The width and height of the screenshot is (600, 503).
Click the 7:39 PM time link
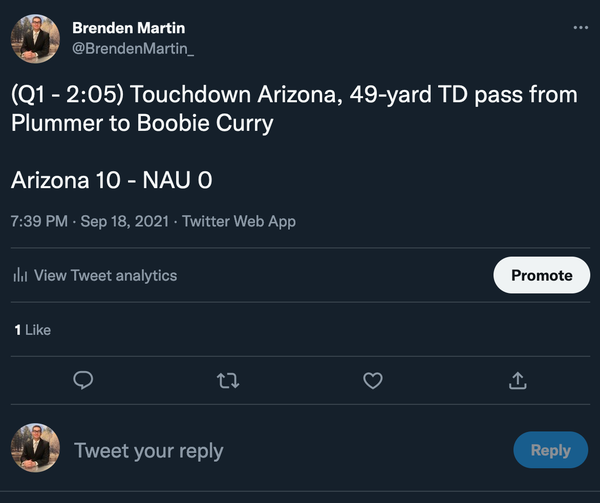click(39, 221)
